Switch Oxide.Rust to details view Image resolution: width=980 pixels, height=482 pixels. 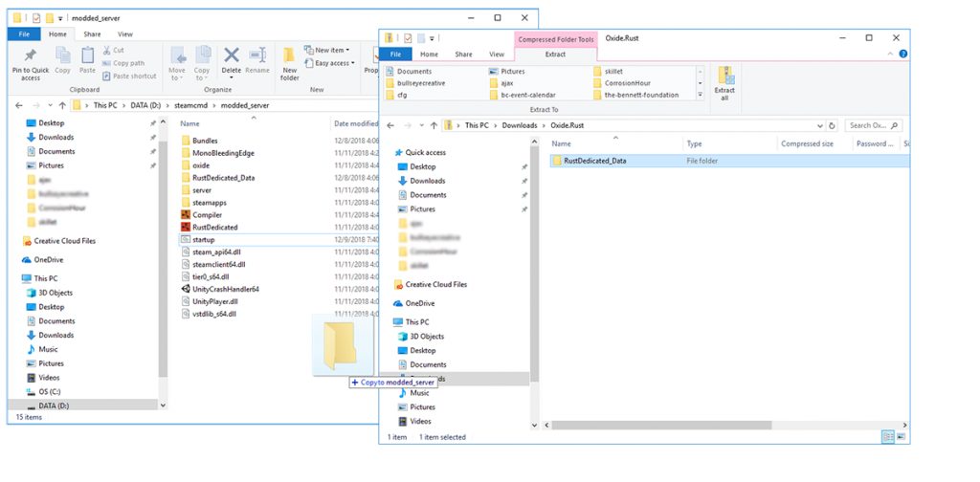tap(887, 437)
